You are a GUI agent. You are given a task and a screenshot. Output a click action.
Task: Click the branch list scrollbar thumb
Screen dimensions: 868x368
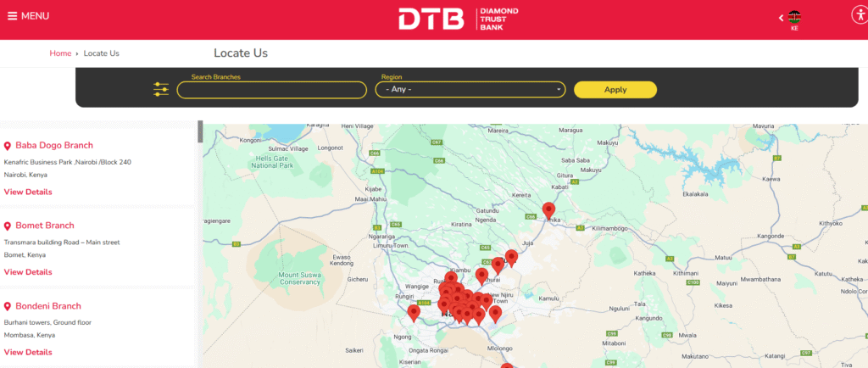[200, 131]
